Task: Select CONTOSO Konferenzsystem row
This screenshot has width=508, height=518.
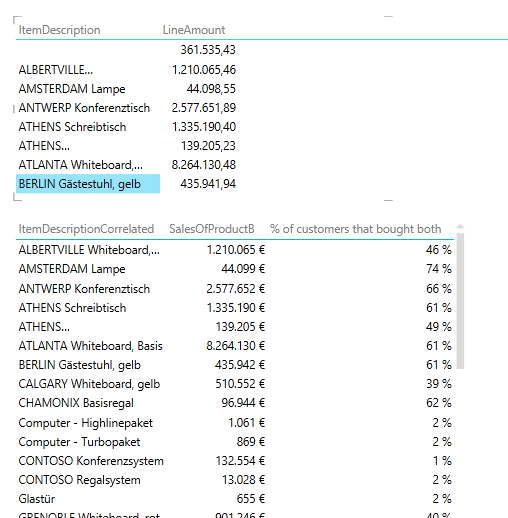Action: tap(235, 461)
